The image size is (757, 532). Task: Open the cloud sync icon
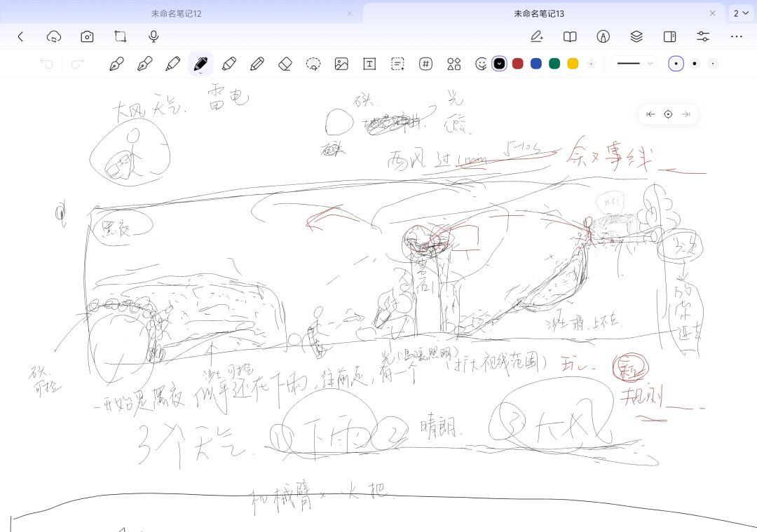[53, 36]
